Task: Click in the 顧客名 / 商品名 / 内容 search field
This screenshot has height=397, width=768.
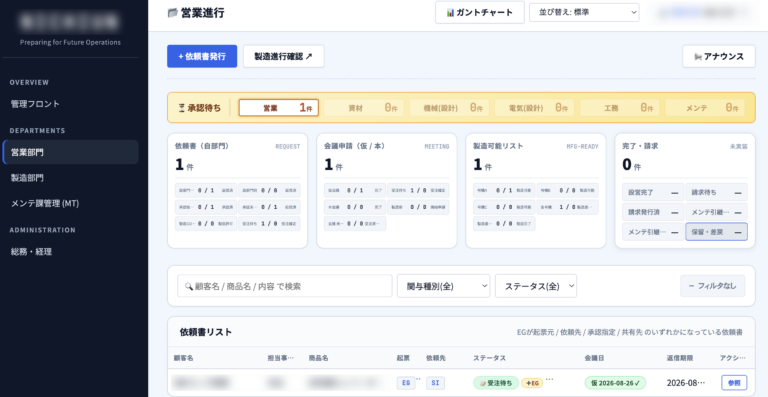Action: [285, 286]
